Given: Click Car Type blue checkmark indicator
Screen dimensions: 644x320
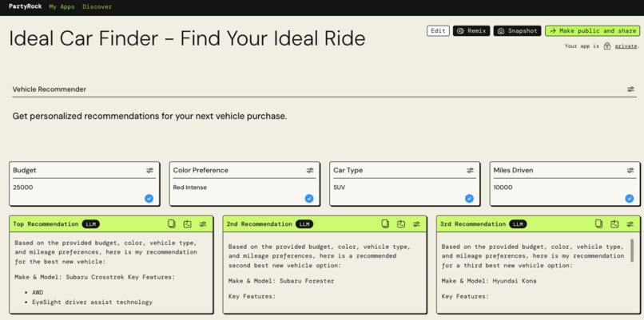Looking at the screenshot, I should tap(470, 199).
